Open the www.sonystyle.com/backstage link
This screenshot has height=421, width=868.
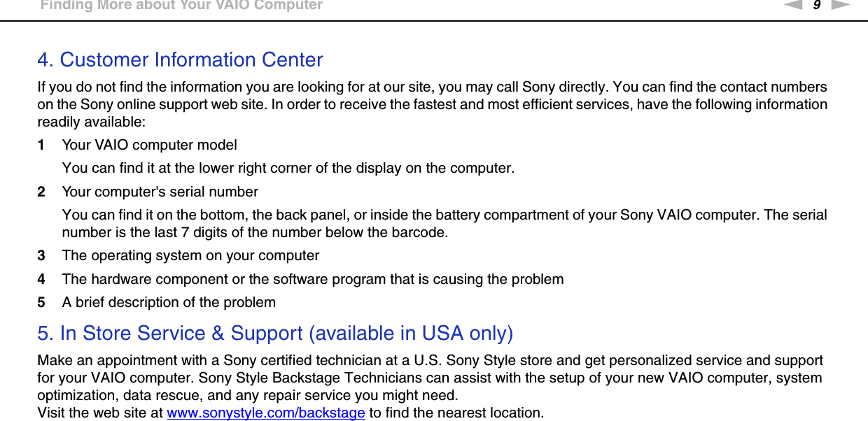coord(265,413)
